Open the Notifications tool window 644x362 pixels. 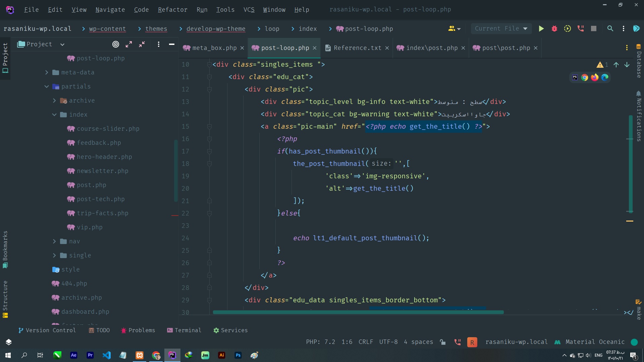click(x=639, y=116)
